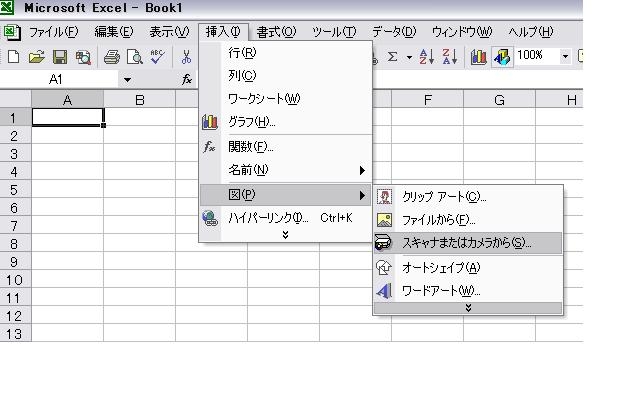Viewport: 640px width, 400px height.
Task: Choose ハイパーリンク(I)... menu item
Action: tap(286, 218)
